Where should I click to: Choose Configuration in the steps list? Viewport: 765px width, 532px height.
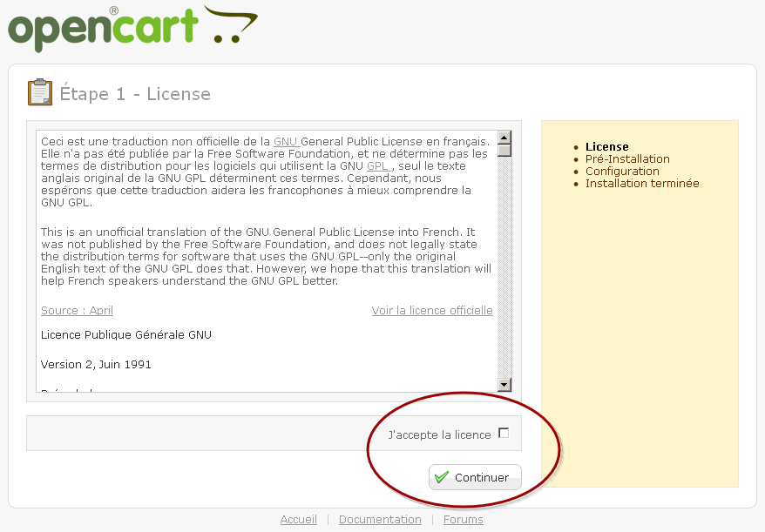tap(622, 172)
